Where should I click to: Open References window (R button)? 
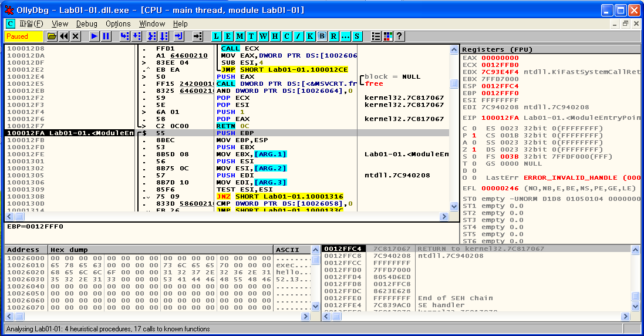(333, 36)
